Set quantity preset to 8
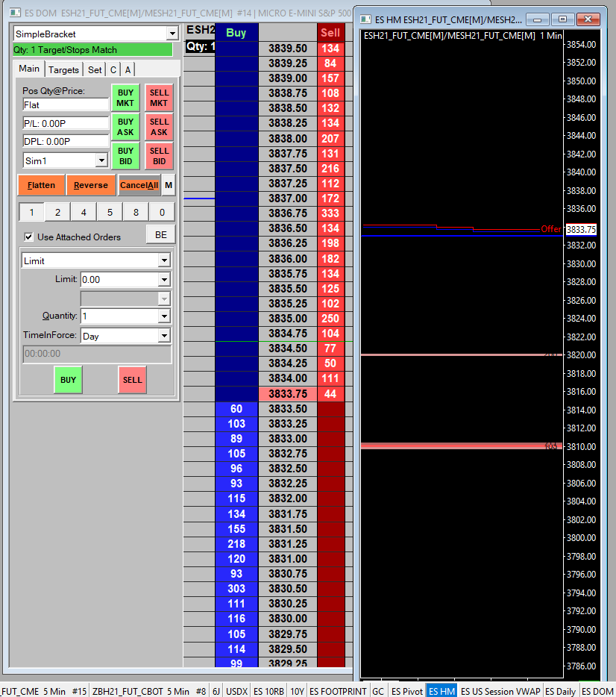Image resolution: width=616 pixels, height=697 pixels. [x=136, y=213]
